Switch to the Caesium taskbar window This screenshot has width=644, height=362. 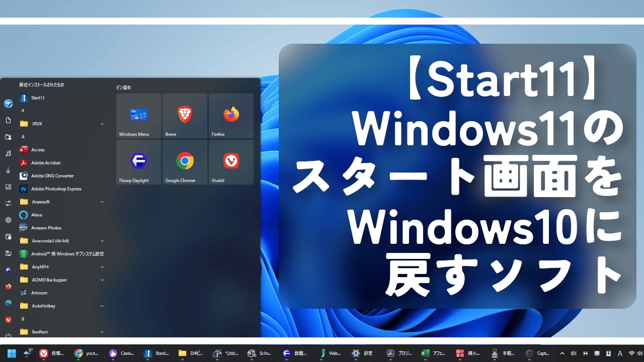click(121, 353)
